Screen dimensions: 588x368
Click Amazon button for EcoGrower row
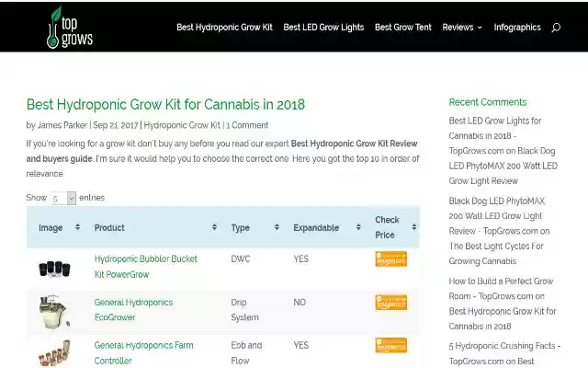click(390, 303)
